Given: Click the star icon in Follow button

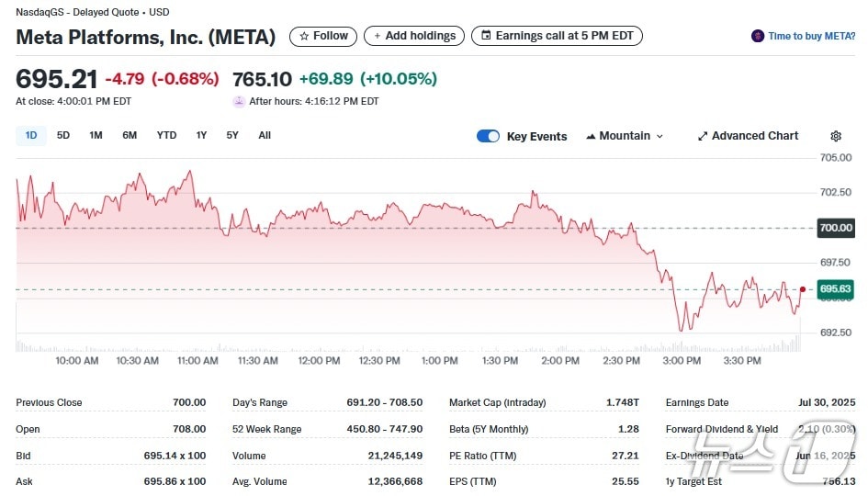Looking at the screenshot, I should point(304,37).
